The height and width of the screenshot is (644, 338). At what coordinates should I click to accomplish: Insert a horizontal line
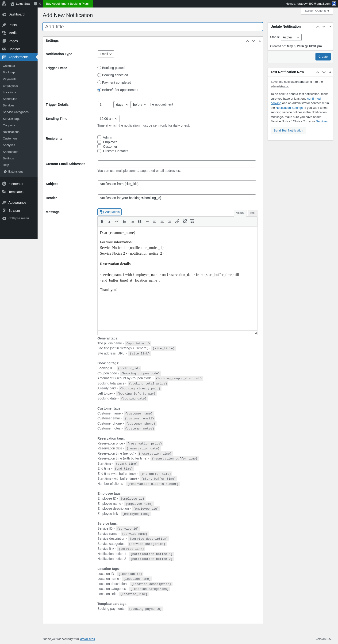pyautogui.click(x=147, y=221)
